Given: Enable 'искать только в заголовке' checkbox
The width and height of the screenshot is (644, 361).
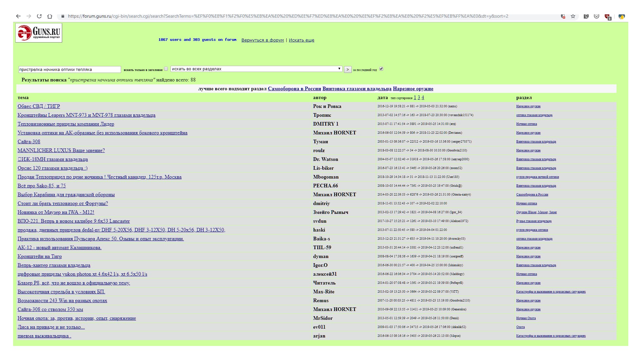Looking at the screenshot, I should coord(166,69).
